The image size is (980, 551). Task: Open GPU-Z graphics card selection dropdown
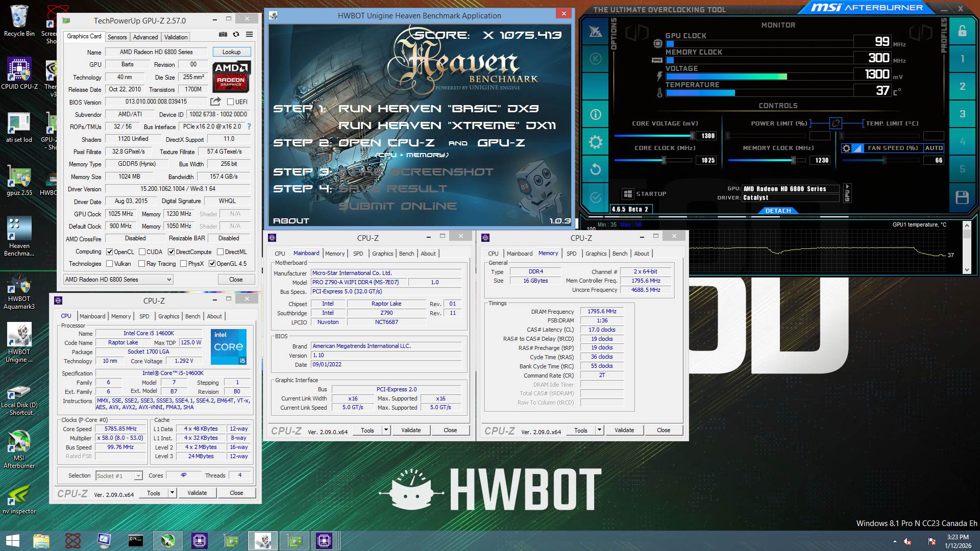(118, 280)
